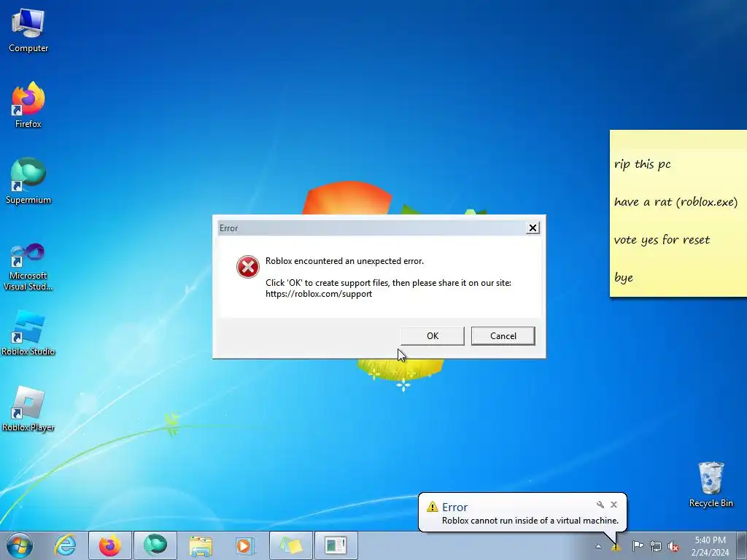Screen dimensions: 747x560
Task: Open the network tray icon
Action: (x=656, y=547)
